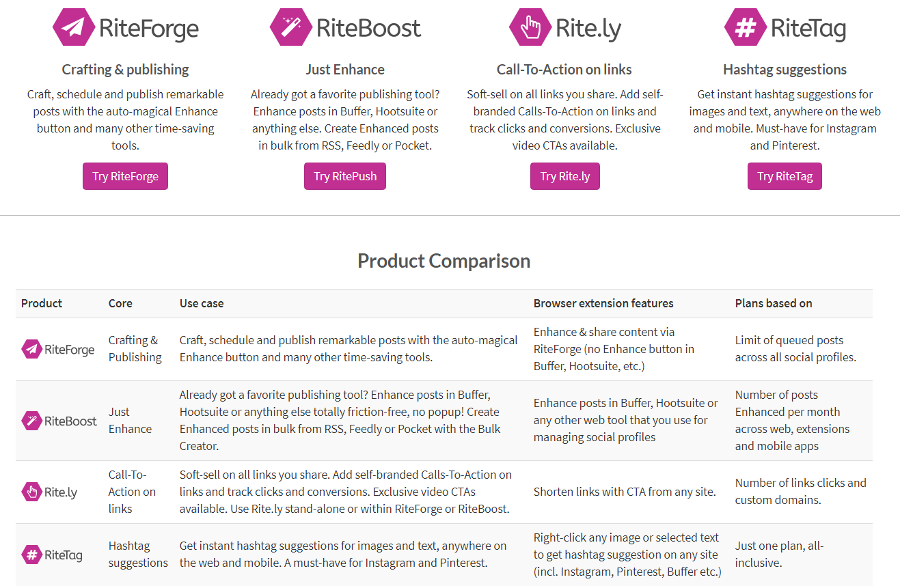Click the Try RitePush button
900x588 pixels.
tap(345, 176)
